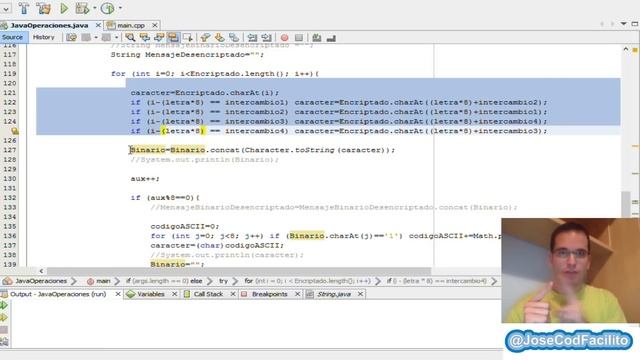
Task: Click the 'codigoASCII=0;' code line
Action: pos(184,227)
